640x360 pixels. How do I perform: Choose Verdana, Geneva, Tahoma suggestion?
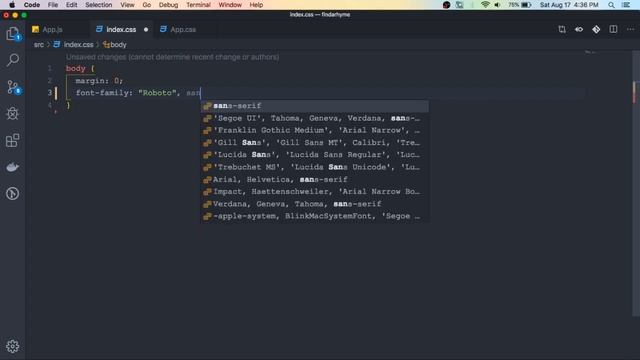click(x=314, y=204)
